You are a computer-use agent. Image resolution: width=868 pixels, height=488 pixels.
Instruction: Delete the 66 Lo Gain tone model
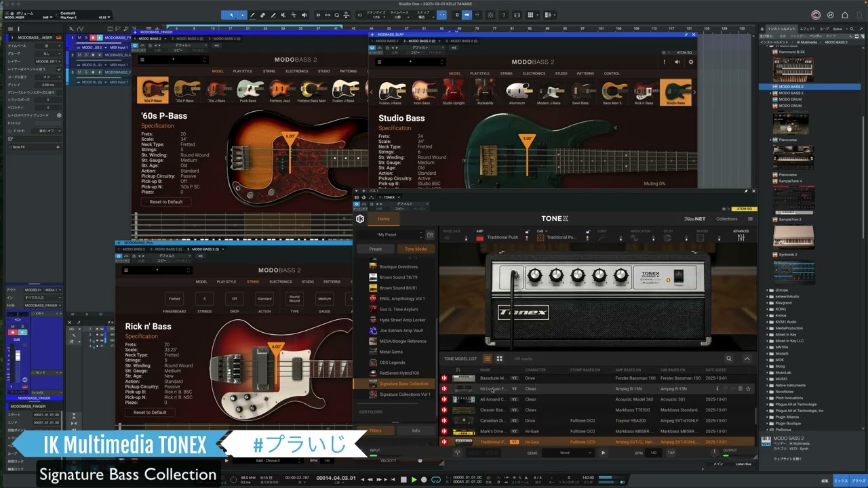(x=740, y=389)
